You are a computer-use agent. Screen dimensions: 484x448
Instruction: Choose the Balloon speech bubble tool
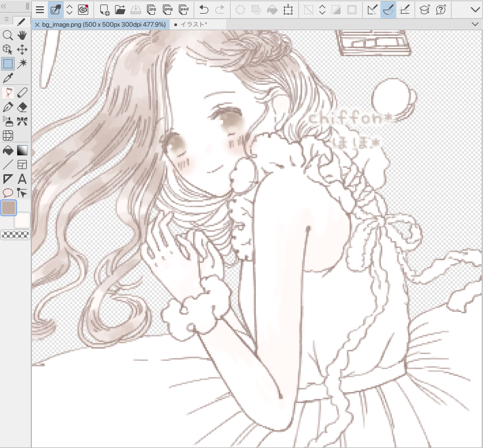pyautogui.click(x=8, y=194)
